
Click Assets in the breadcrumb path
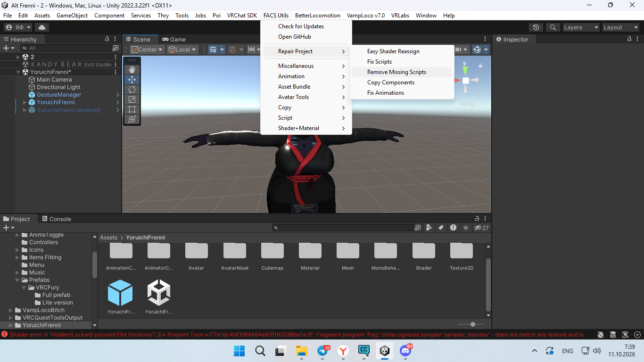point(108,238)
